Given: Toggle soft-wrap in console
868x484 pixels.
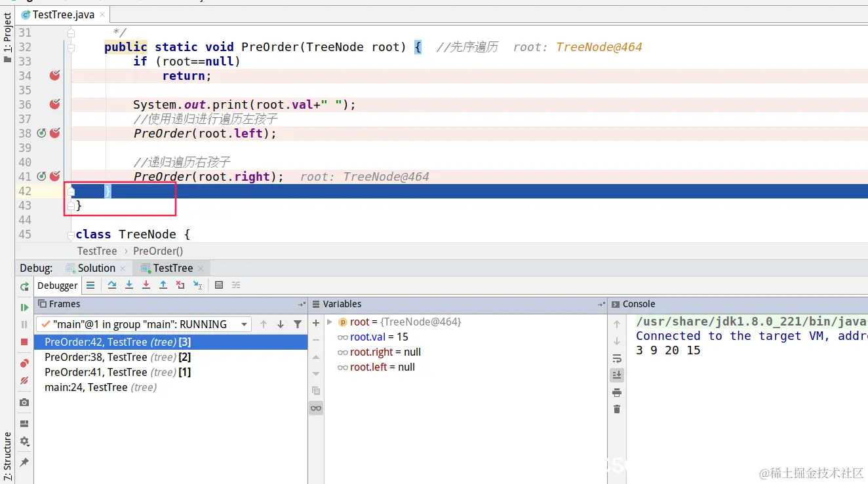Looking at the screenshot, I should click(617, 358).
